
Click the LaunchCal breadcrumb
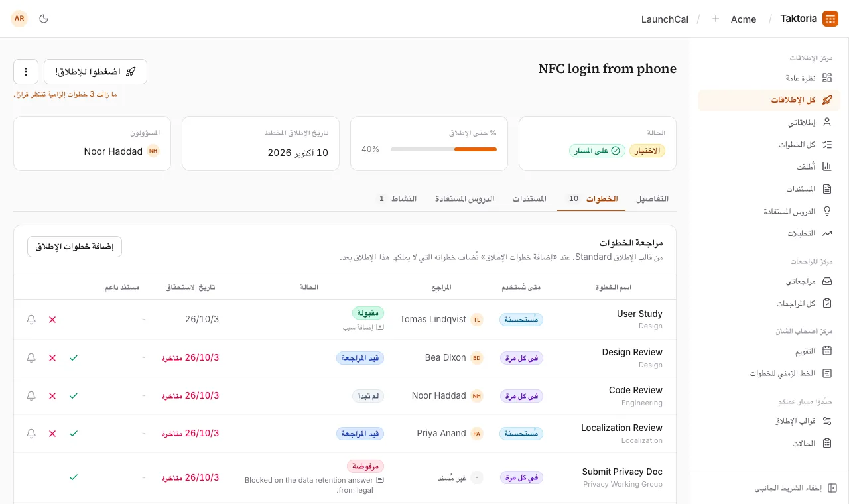(x=665, y=19)
